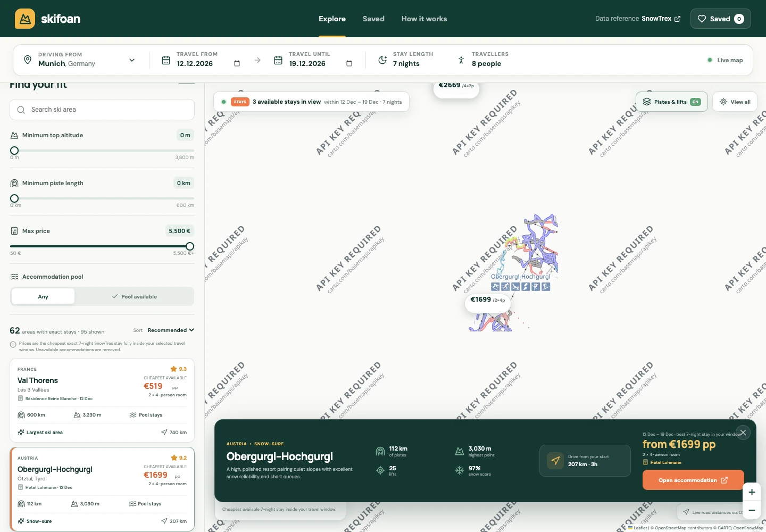Click the stay length clock icon
The width and height of the screenshot is (766, 532).
click(x=382, y=60)
